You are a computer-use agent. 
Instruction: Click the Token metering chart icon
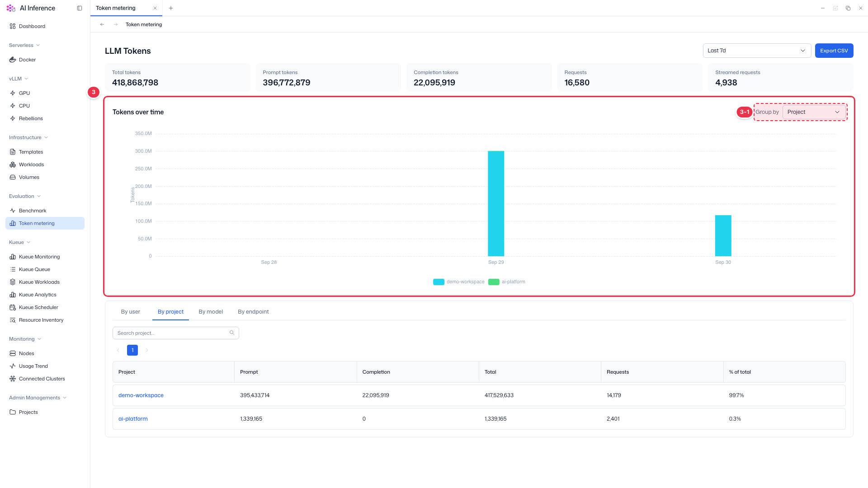13,223
